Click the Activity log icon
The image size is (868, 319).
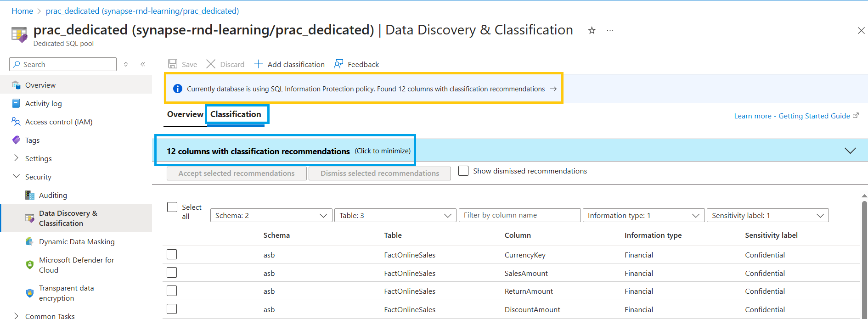[x=16, y=103]
